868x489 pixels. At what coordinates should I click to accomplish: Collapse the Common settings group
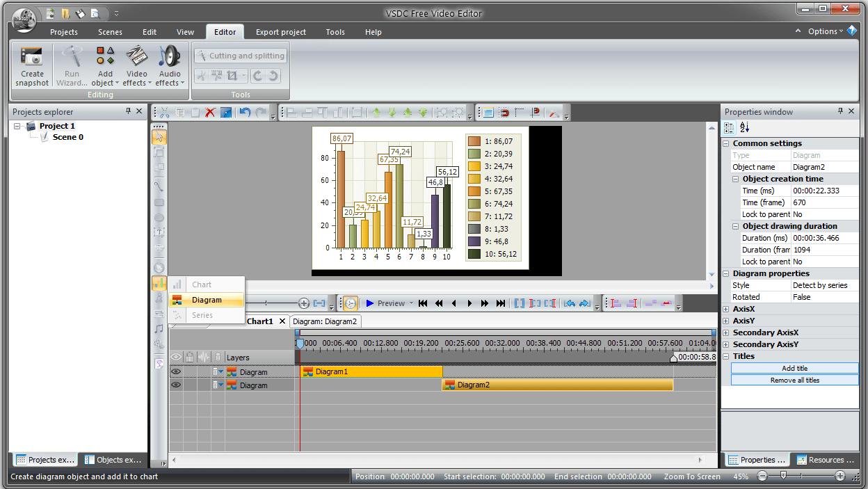(726, 143)
